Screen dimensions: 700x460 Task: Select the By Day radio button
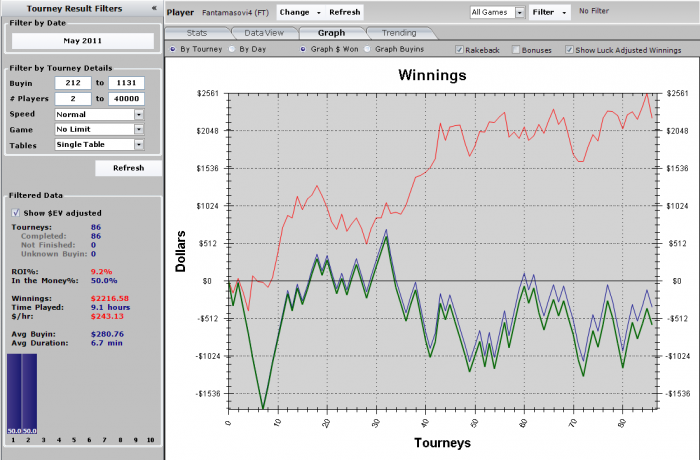coord(232,49)
